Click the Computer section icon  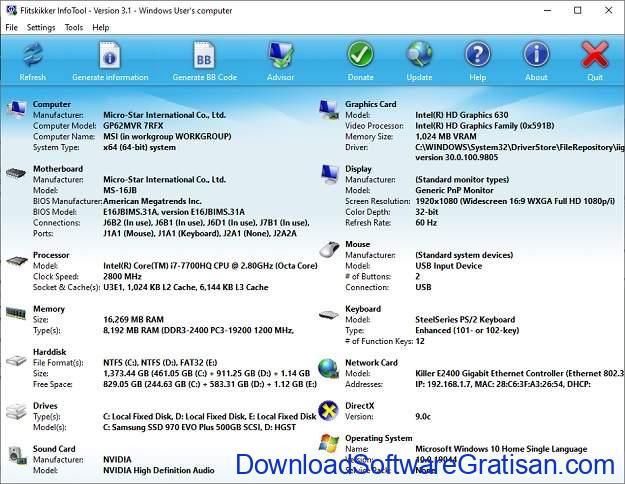(x=16, y=109)
